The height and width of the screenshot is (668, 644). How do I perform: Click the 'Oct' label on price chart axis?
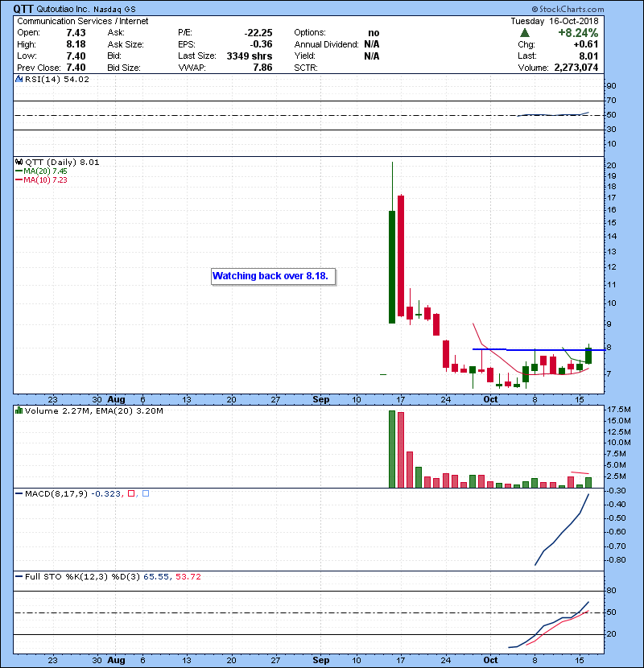click(x=490, y=400)
